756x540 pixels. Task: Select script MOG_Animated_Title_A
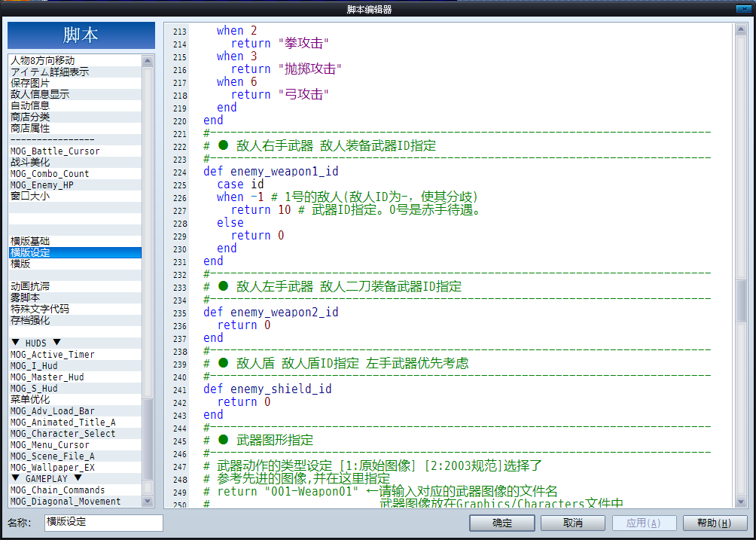tap(75, 422)
